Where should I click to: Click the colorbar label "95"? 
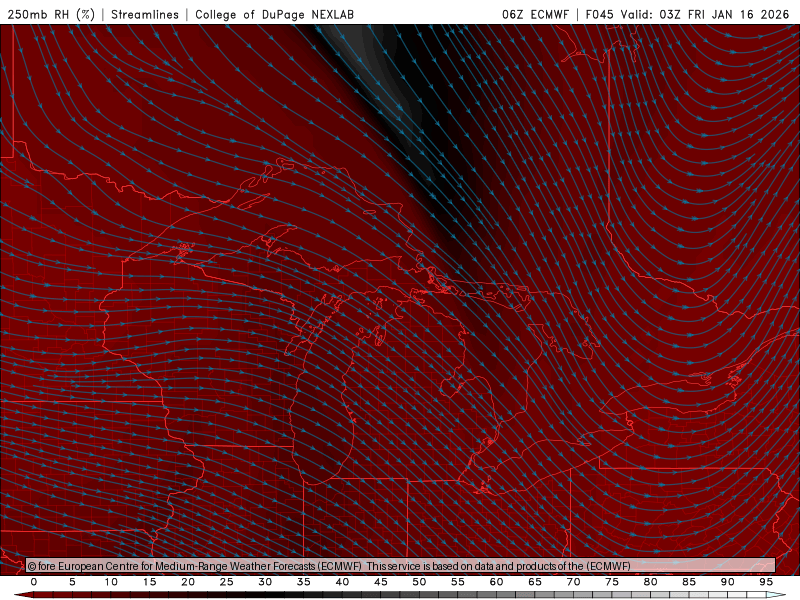[x=766, y=582]
